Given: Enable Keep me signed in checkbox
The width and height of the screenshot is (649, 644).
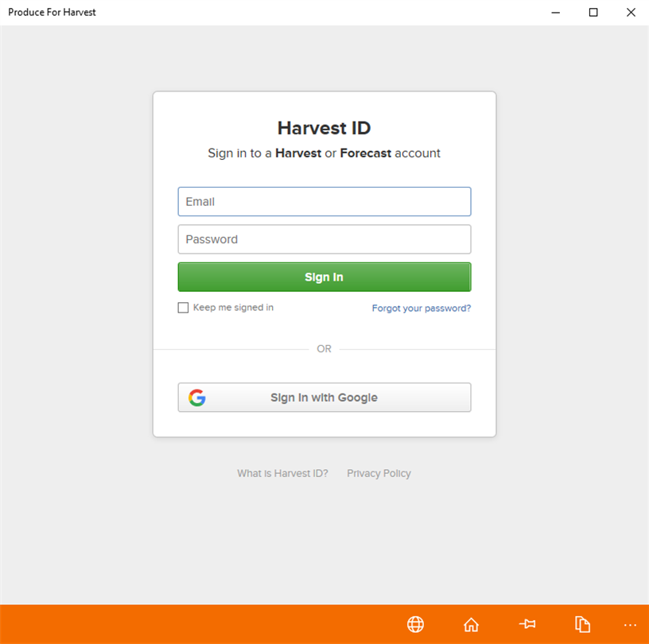Looking at the screenshot, I should [x=183, y=308].
